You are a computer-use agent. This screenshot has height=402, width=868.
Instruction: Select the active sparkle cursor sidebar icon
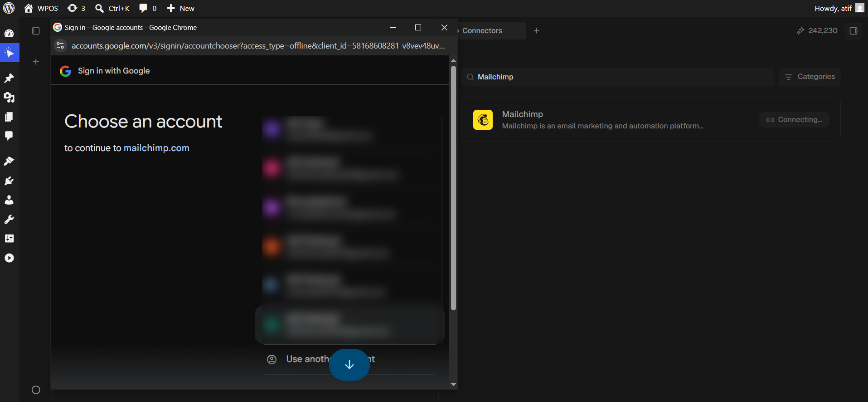(9, 53)
